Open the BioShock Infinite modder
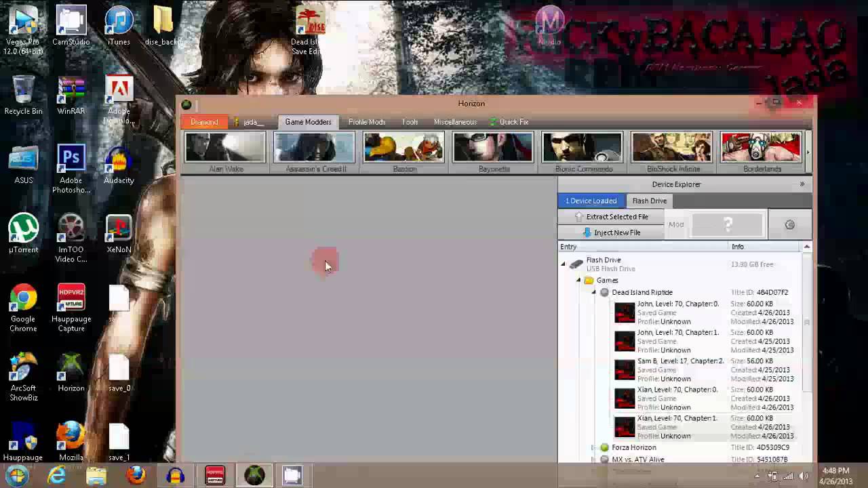This screenshot has height=488, width=868. 673,152
